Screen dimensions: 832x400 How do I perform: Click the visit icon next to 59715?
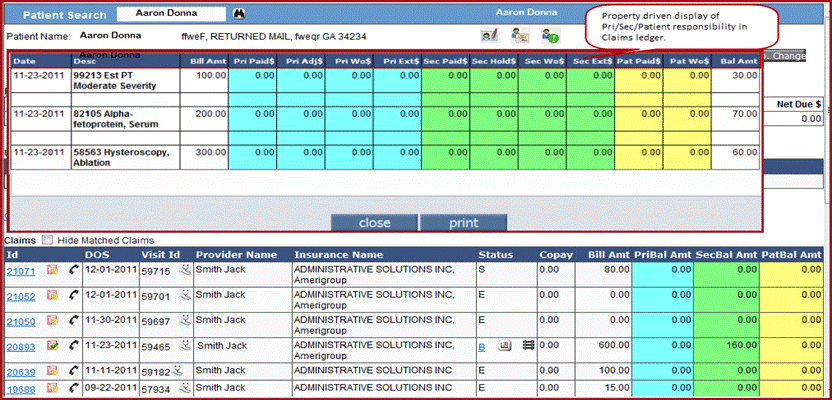pyautogui.click(x=185, y=269)
